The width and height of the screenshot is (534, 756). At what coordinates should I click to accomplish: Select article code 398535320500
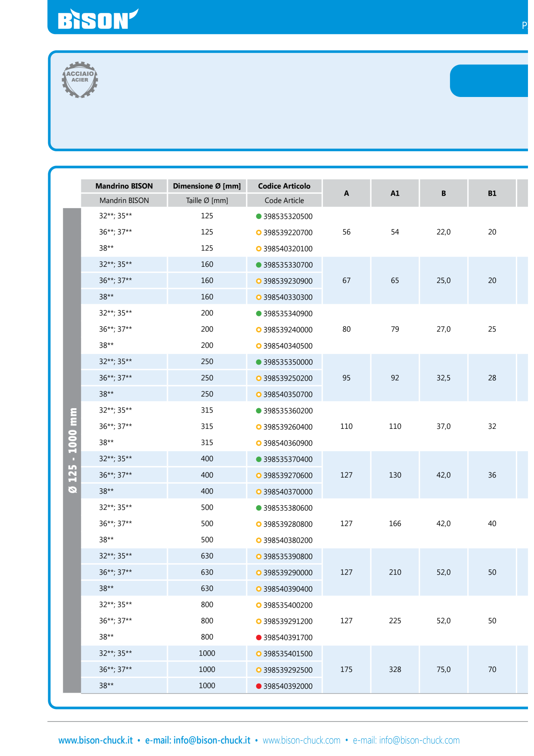tap(288, 216)
